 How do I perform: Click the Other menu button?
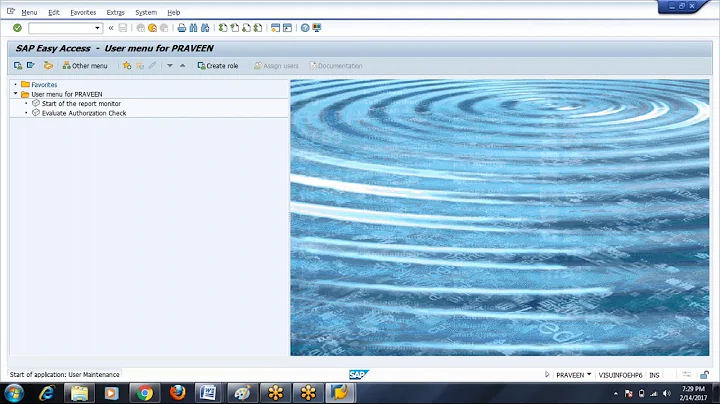point(85,66)
